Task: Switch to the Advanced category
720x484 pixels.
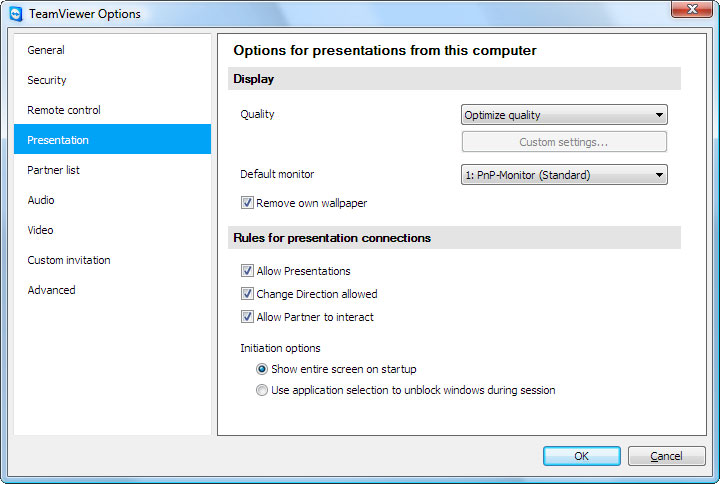Action: coord(51,290)
